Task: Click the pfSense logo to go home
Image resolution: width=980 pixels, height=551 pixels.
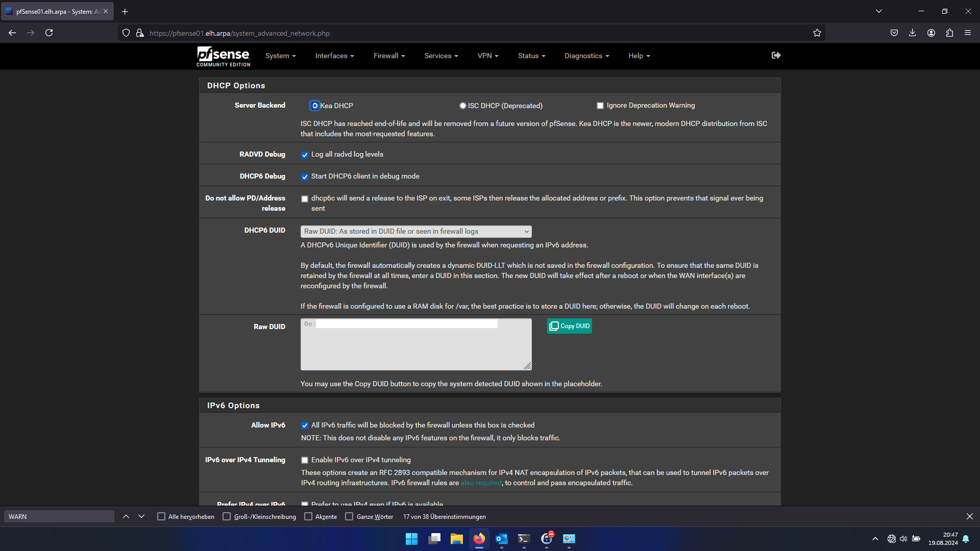Action: pyautogui.click(x=224, y=56)
